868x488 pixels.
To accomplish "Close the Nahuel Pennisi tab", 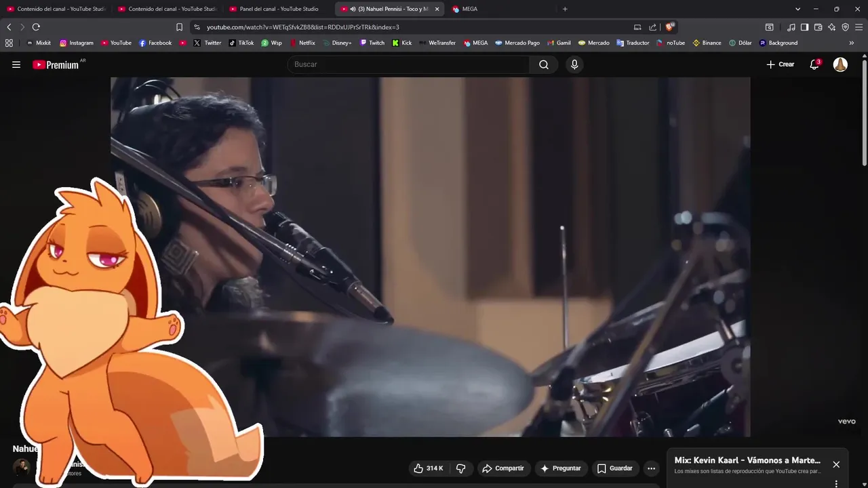I will [x=437, y=9].
